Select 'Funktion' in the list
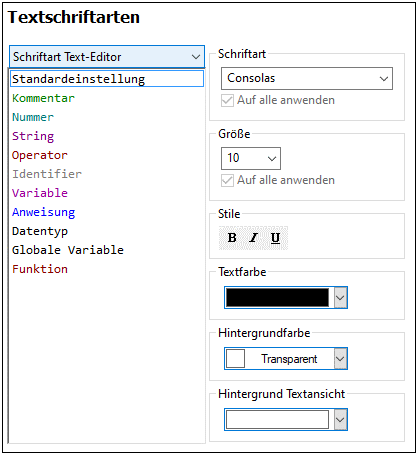 40,269
